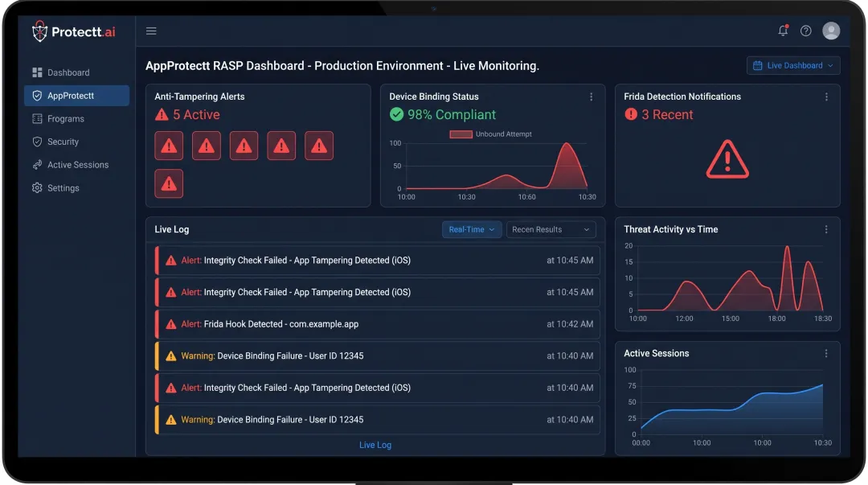
Task: Select the fourth anti-tampering alert tile
Action: (281, 146)
